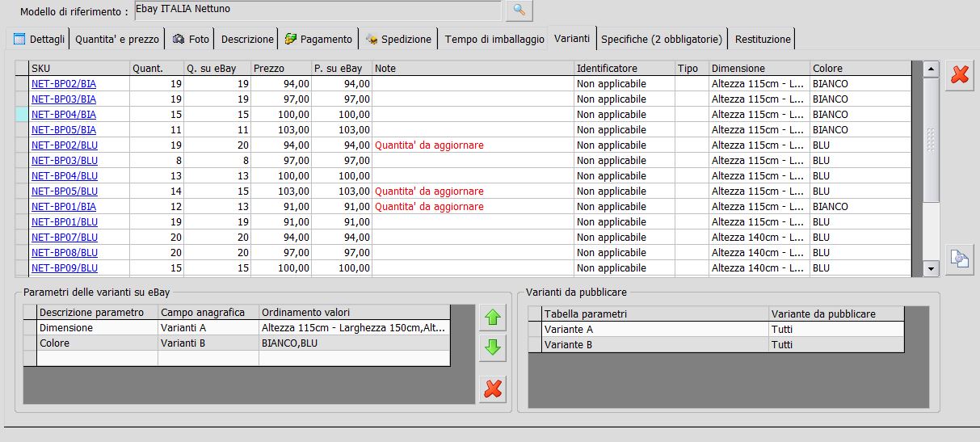Click Non applicabile identifier of NET-BP02/BIA
Screen dimensions: 980x442
coord(625,83)
